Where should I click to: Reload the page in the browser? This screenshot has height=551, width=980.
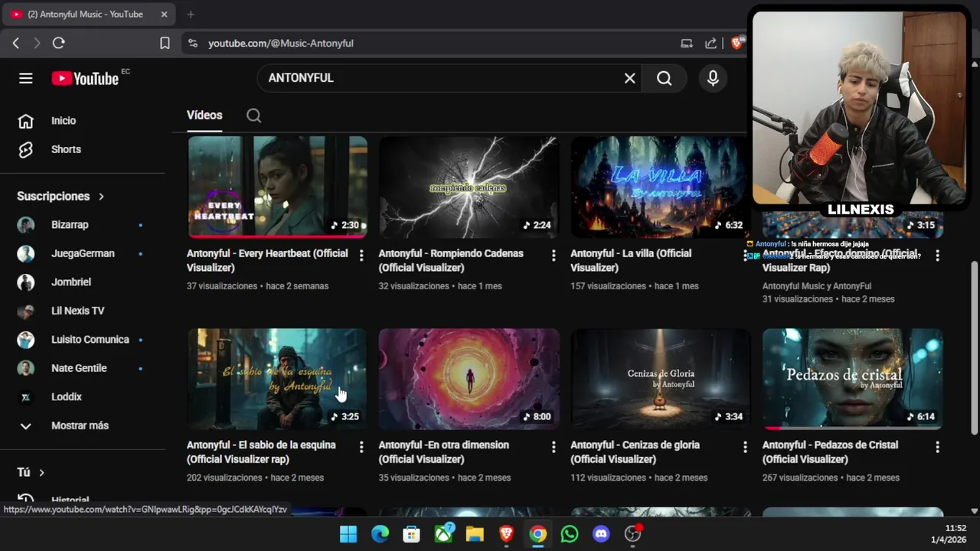tap(58, 43)
